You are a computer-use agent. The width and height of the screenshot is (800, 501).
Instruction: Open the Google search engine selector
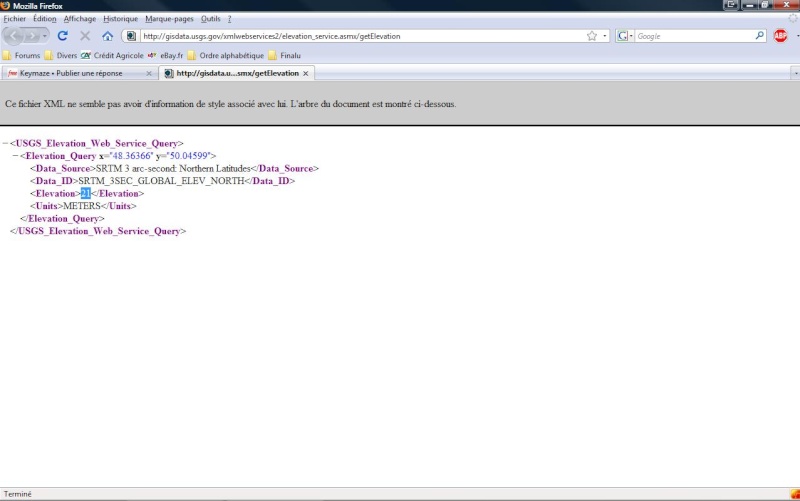click(624, 36)
